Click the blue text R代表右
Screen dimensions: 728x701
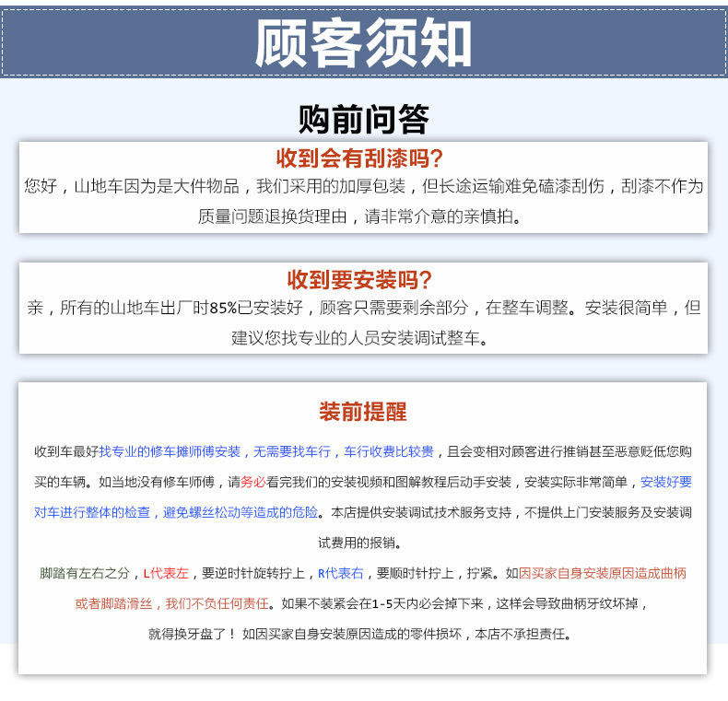[341, 573]
